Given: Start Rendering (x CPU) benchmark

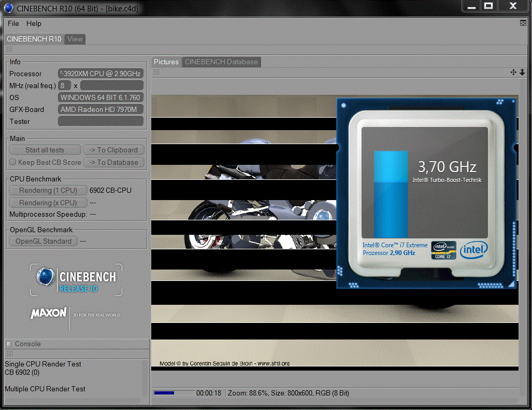Looking at the screenshot, I should [48, 203].
